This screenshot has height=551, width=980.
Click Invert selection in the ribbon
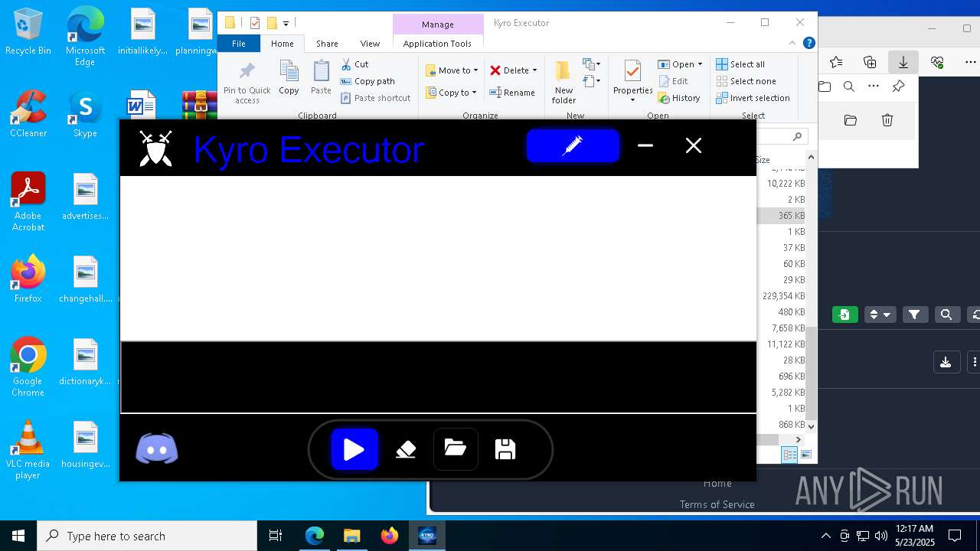[753, 98]
